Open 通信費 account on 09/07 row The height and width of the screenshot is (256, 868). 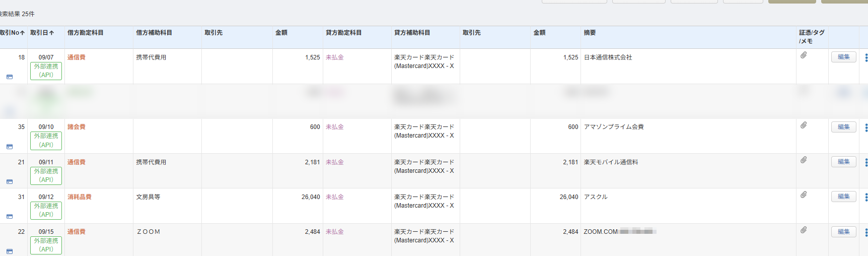[x=77, y=57]
